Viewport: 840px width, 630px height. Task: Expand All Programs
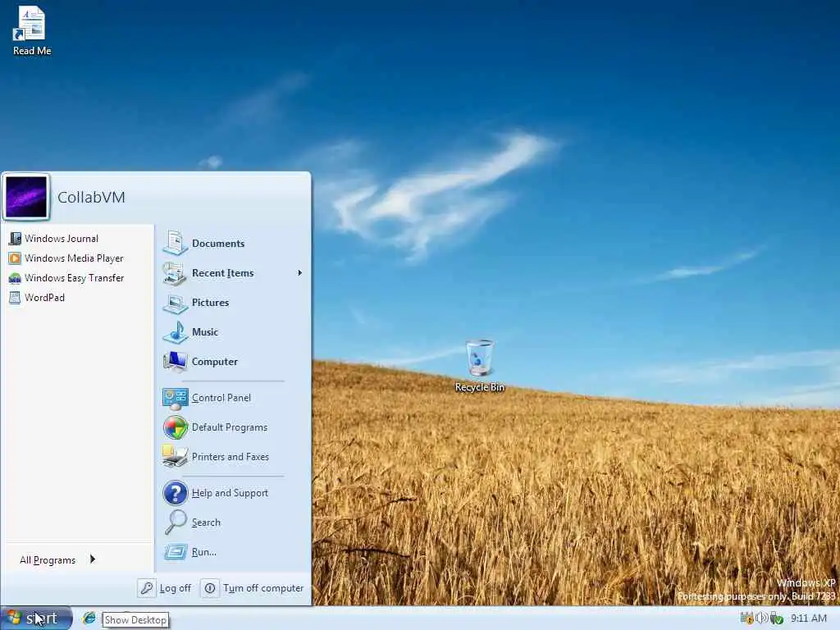58,559
